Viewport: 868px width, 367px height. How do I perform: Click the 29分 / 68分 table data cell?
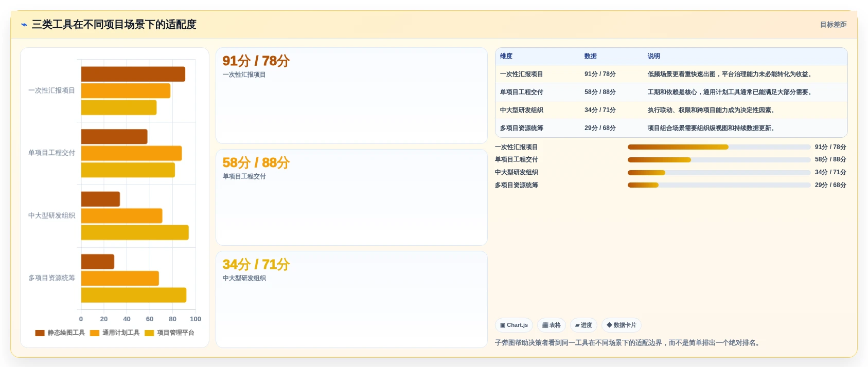point(600,129)
